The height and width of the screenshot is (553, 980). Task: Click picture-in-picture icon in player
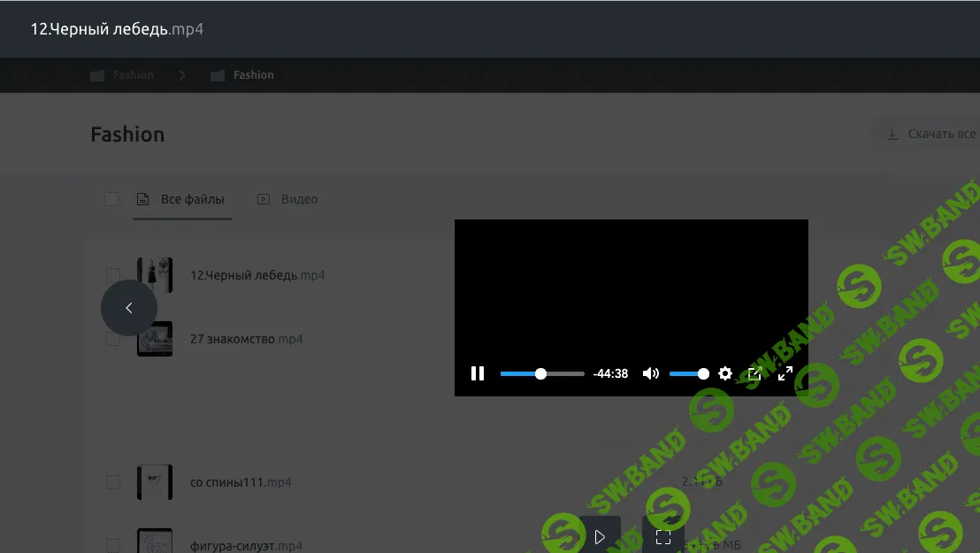[x=754, y=373]
